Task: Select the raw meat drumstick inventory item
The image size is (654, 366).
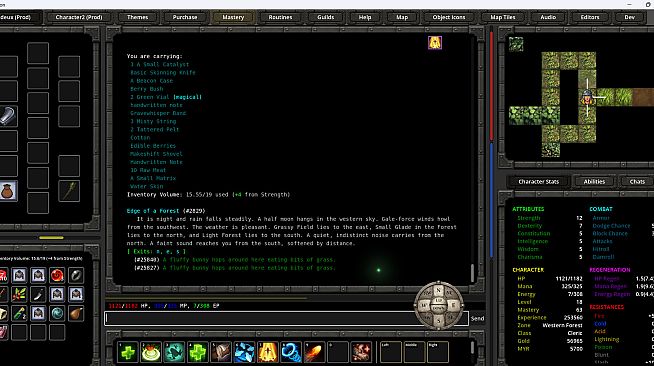Action: (76, 313)
